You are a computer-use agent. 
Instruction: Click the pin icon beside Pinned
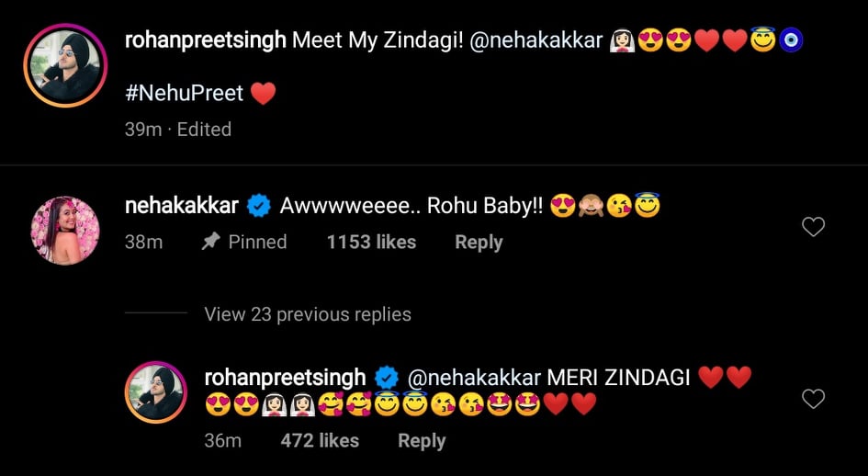[x=210, y=243]
